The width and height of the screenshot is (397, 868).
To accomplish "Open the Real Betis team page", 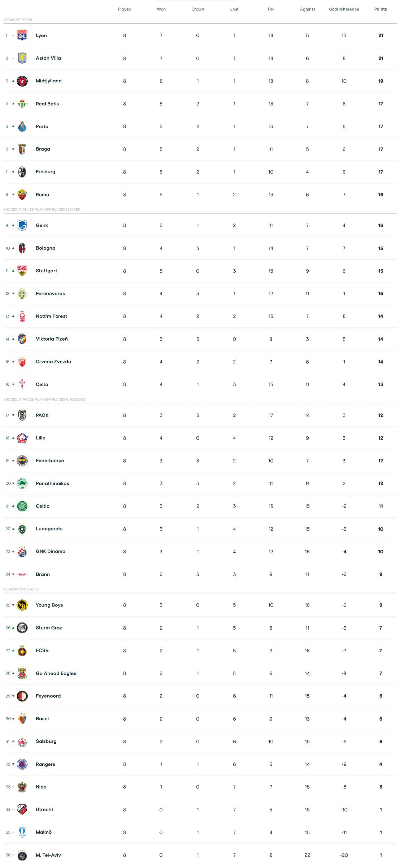I will coord(47,104).
